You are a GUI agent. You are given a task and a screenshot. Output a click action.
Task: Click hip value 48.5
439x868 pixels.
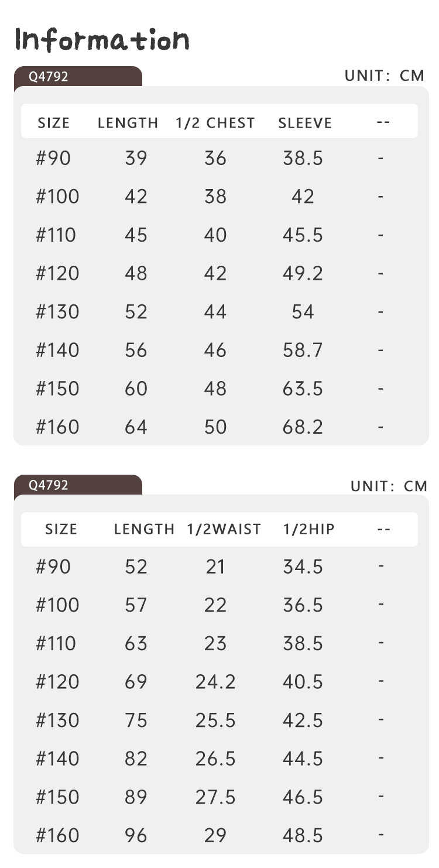[303, 835]
